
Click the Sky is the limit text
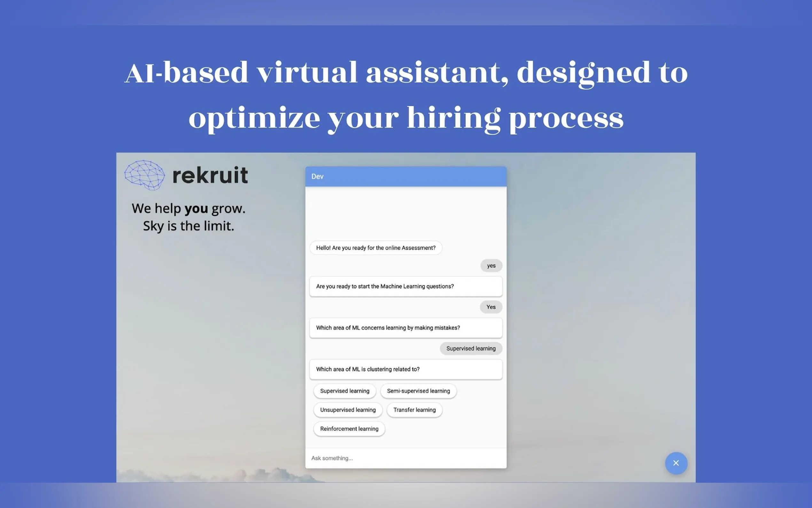(188, 226)
